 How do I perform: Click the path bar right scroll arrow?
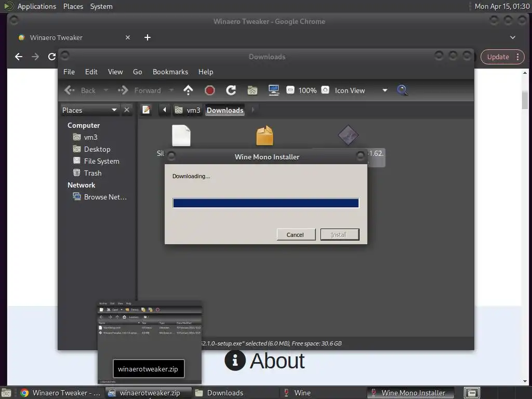click(x=253, y=110)
